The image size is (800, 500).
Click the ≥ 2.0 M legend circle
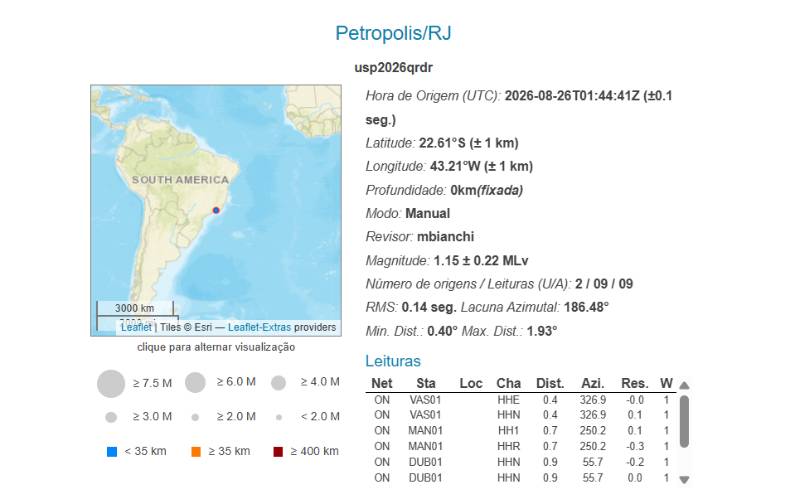click(x=195, y=417)
